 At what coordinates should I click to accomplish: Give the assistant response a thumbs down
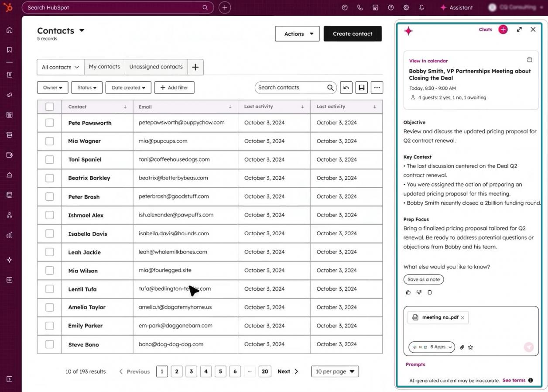(419, 292)
